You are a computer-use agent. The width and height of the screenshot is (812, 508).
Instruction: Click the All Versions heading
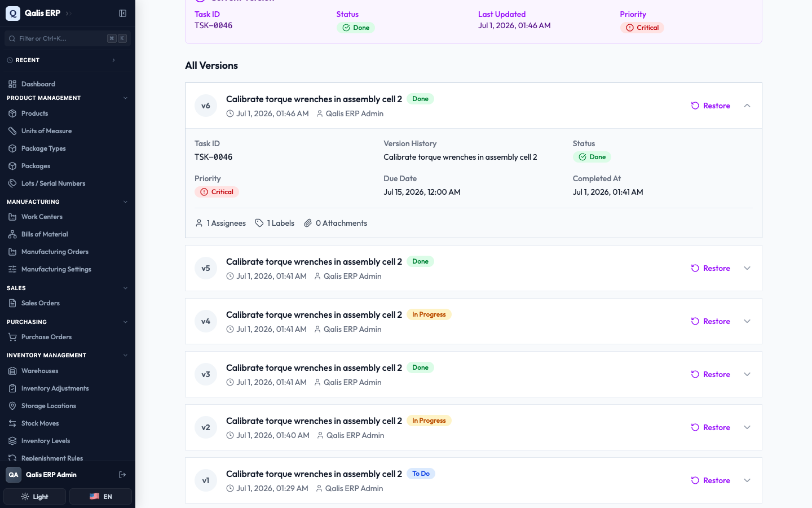click(211, 65)
